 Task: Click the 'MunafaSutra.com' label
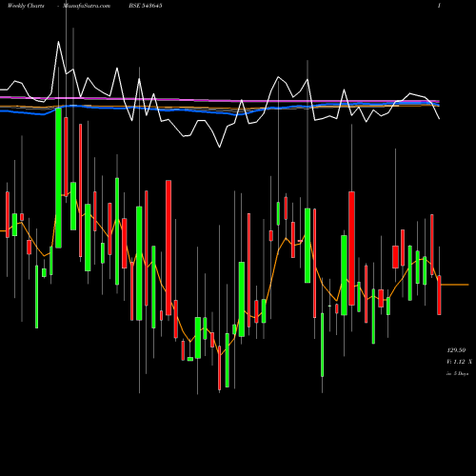point(87,6)
